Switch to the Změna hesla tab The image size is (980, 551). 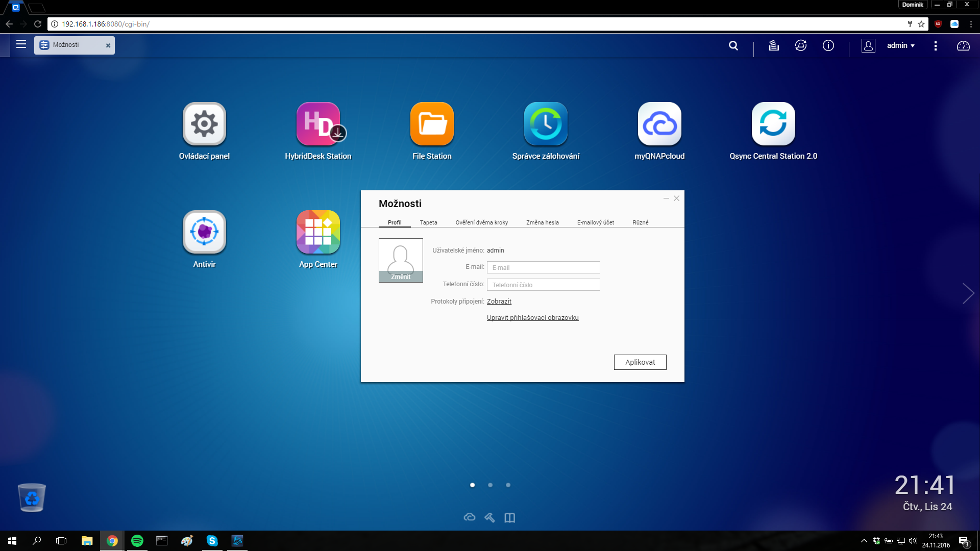coord(542,222)
